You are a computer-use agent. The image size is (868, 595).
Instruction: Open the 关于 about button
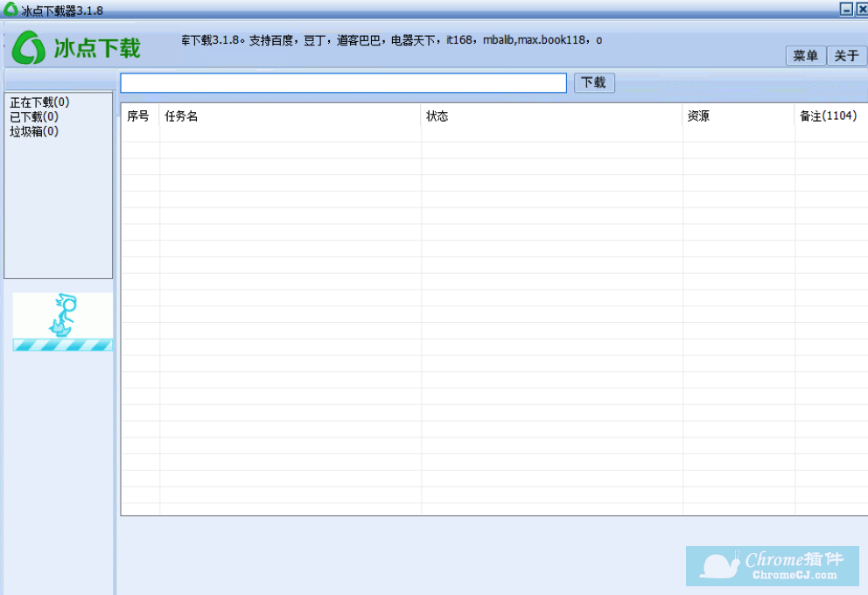(846, 55)
